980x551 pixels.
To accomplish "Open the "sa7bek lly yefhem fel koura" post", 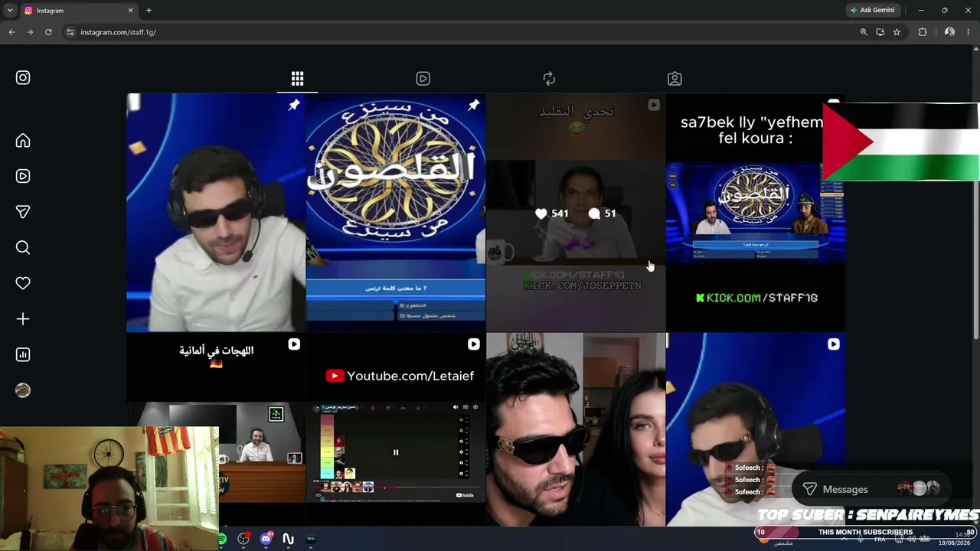I will tap(756, 213).
